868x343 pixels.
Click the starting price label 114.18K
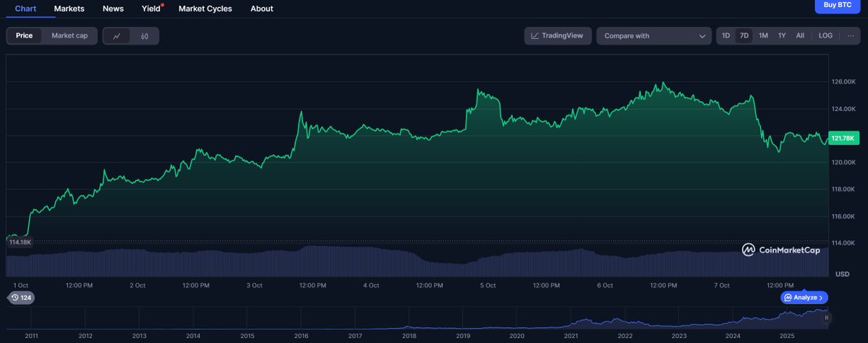point(20,242)
